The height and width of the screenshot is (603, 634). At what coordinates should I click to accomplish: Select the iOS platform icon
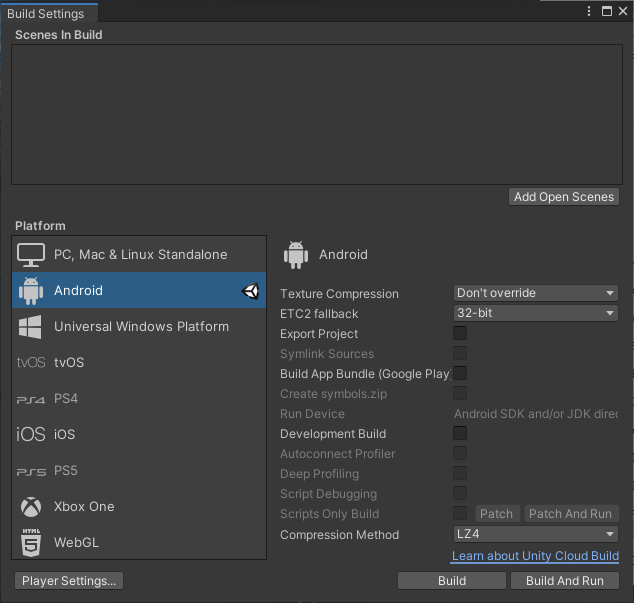coord(31,435)
